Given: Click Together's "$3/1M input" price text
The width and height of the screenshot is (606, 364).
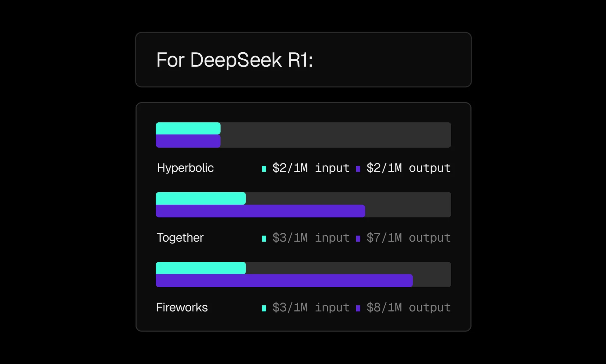Looking at the screenshot, I should 311,238.
